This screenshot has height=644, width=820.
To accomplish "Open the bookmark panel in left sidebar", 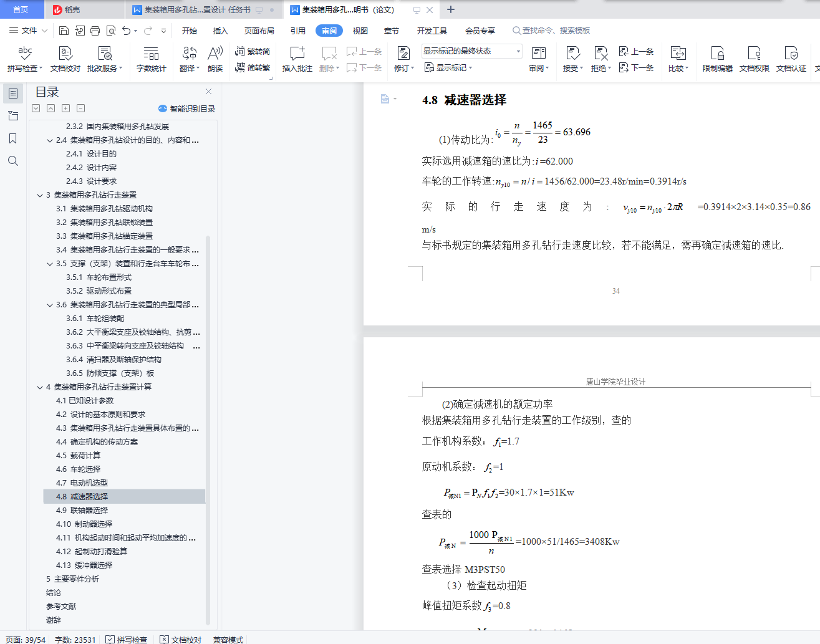I will pos(12,138).
